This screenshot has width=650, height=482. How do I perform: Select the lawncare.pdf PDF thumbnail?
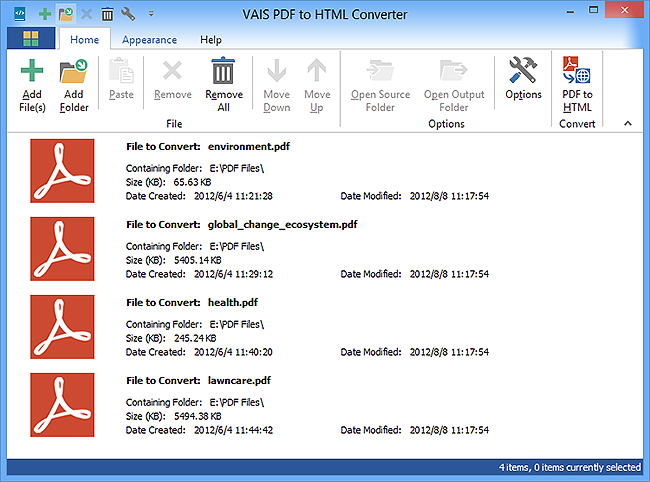[62, 404]
